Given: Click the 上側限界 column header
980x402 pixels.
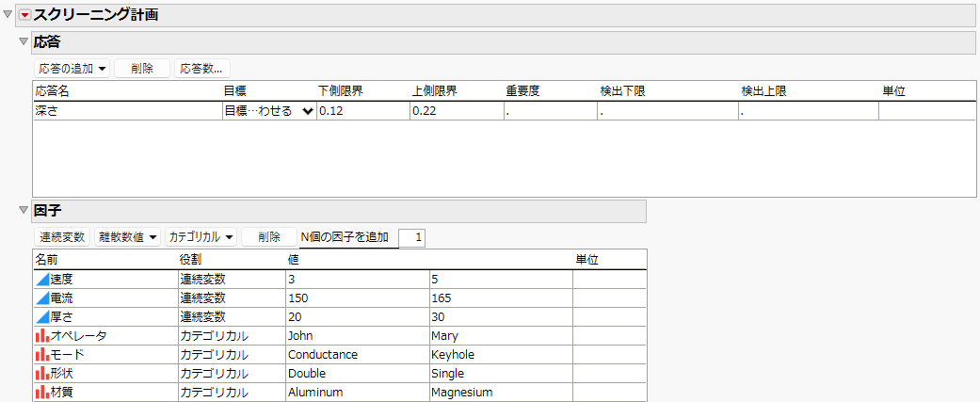Looking at the screenshot, I should coord(435,91).
